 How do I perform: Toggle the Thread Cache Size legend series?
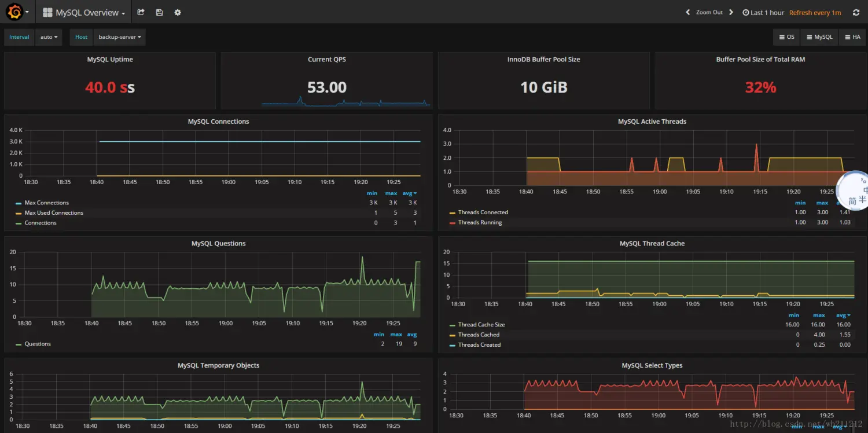481,325
